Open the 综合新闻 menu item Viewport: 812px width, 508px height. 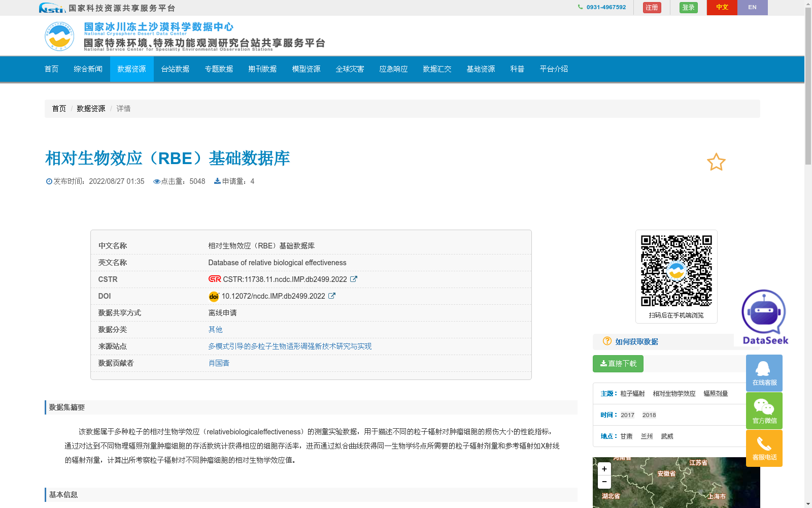(x=88, y=69)
